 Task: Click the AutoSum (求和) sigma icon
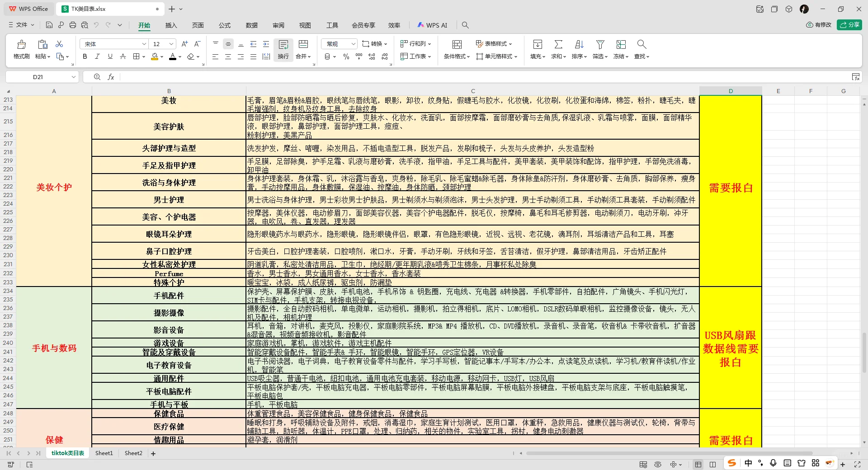click(x=558, y=44)
